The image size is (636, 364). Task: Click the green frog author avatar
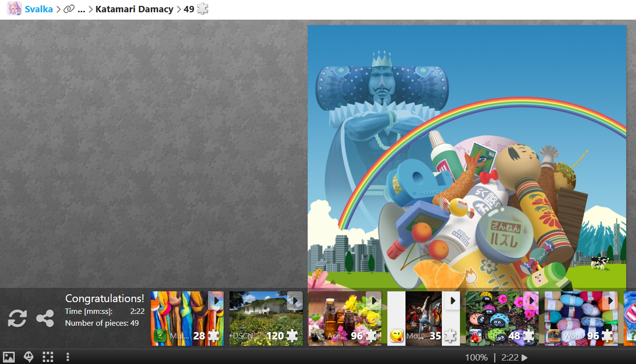pos(160,336)
